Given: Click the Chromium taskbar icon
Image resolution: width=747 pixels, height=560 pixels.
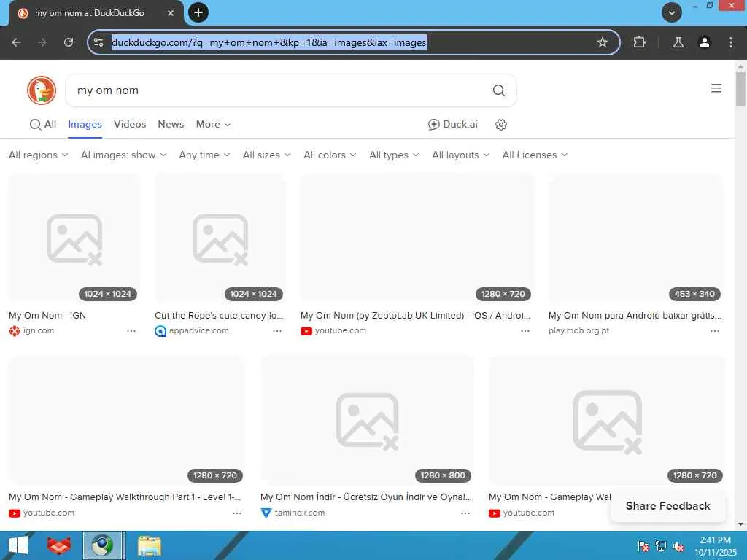Looking at the screenshot, I should pyautogui.click(x=104, y=545).
